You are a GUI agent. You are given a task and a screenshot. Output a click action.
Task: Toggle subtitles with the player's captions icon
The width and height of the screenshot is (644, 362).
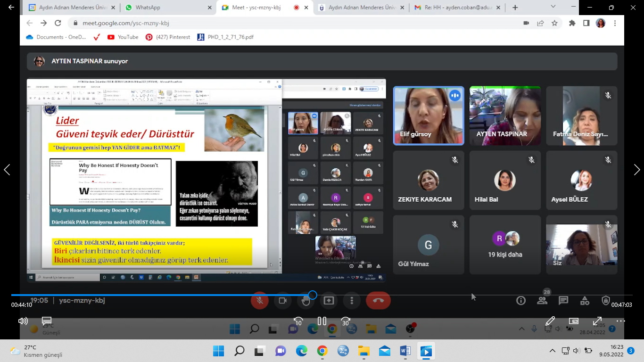(47, 321)
